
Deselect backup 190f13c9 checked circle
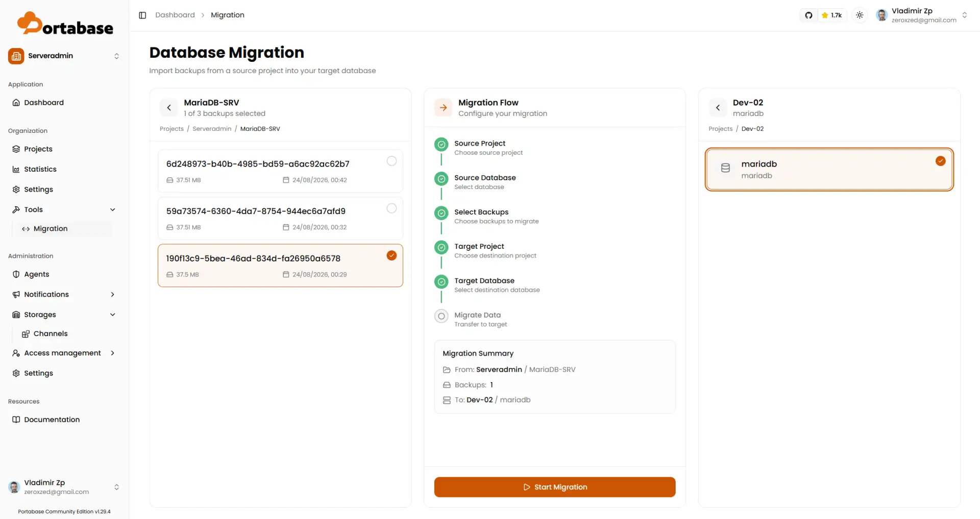point(391,255)
